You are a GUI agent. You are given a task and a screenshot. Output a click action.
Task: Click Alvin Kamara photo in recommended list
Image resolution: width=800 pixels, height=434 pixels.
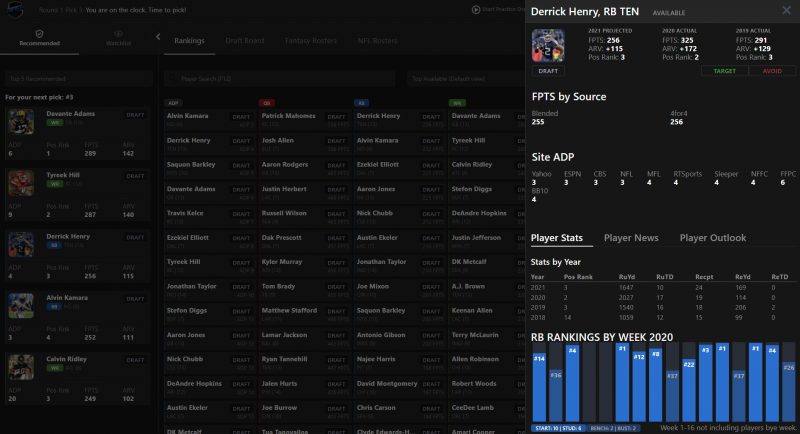[21, 305]
